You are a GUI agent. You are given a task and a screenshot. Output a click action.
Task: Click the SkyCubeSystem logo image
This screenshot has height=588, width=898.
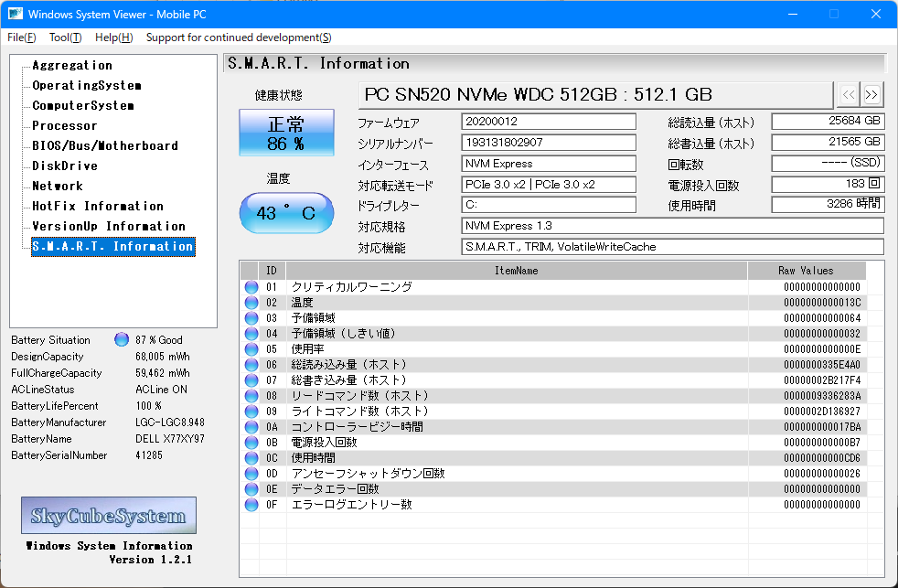pos(108,515)
